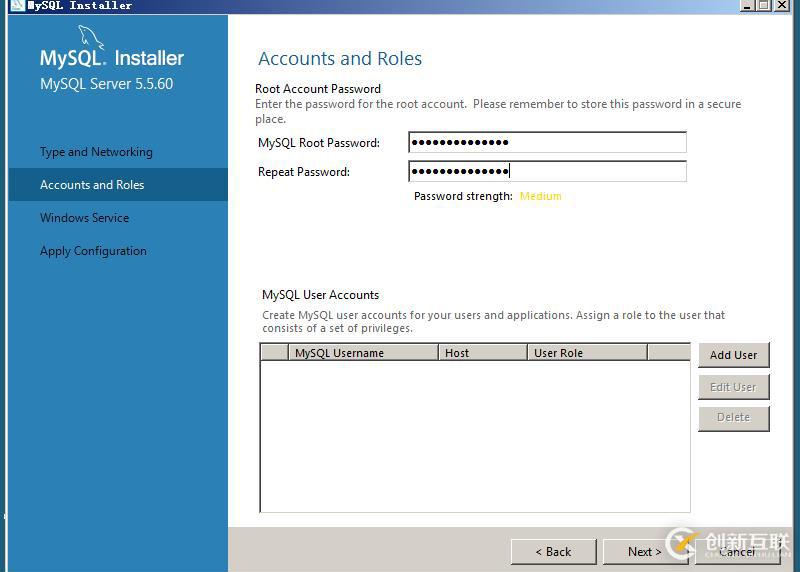Go to the Windows Service step

[x=85, y=218]
